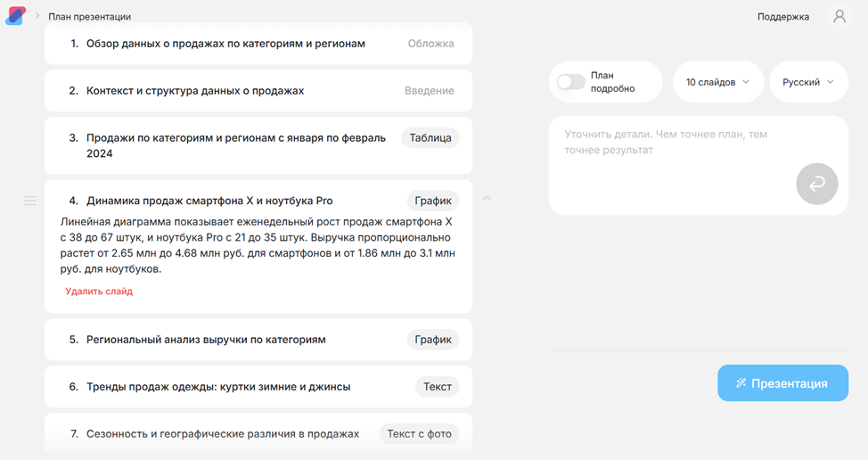Open the Поддержка link

[x=782, y=17]
